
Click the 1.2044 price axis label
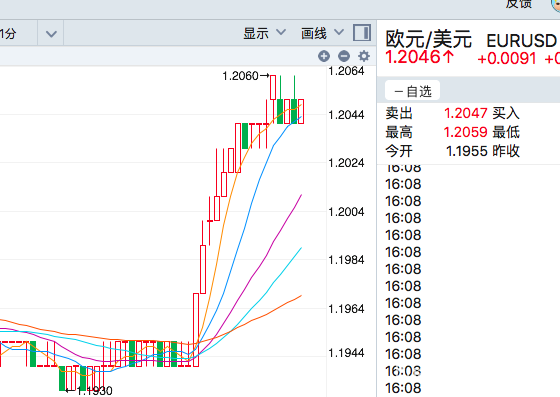click(x=346, y=115)
